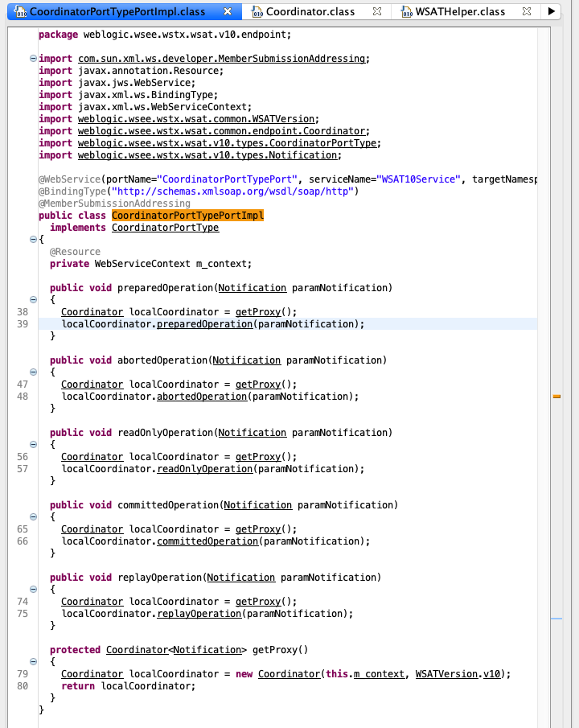
Task: Open Coordinator constructor link on line 79
Action: pyautogui.click(x=289, y=674)
